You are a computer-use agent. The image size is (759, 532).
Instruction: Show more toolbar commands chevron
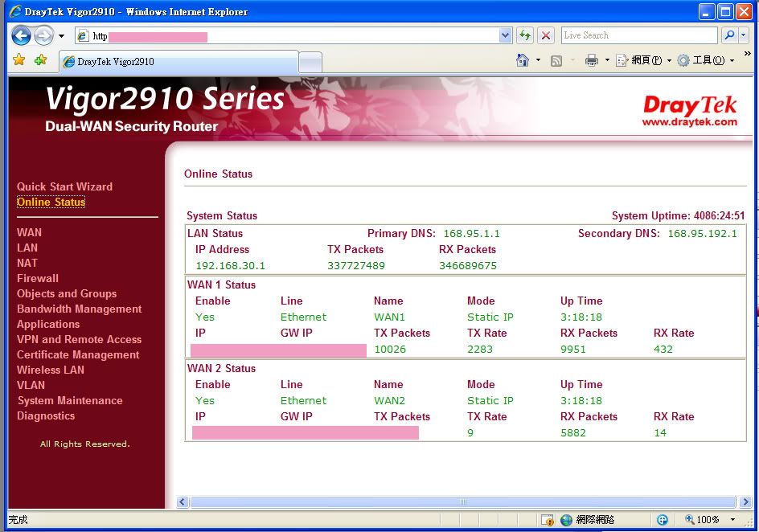pyautogui.click(x=748, y=54)
